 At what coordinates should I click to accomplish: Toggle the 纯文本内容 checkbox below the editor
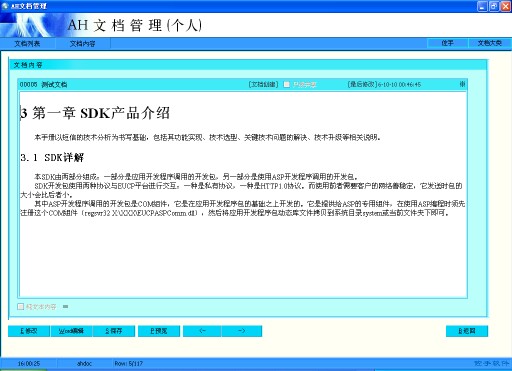(x=21, y=306)
